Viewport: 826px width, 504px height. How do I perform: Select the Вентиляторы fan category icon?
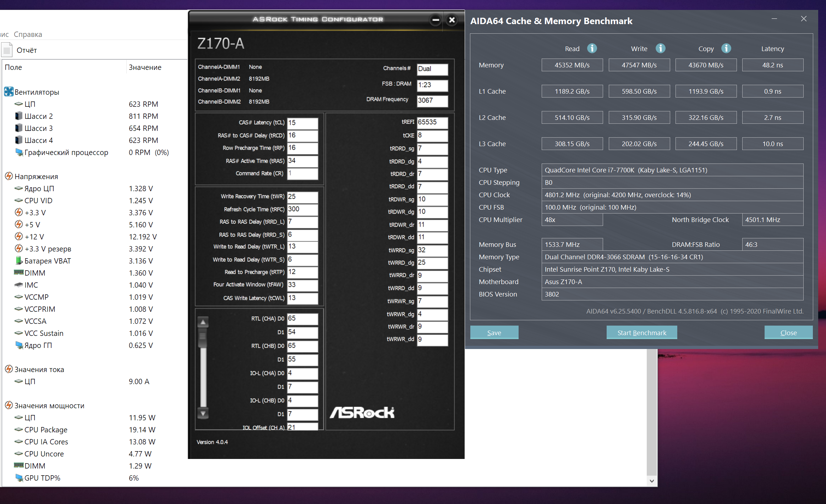(9, 92)
